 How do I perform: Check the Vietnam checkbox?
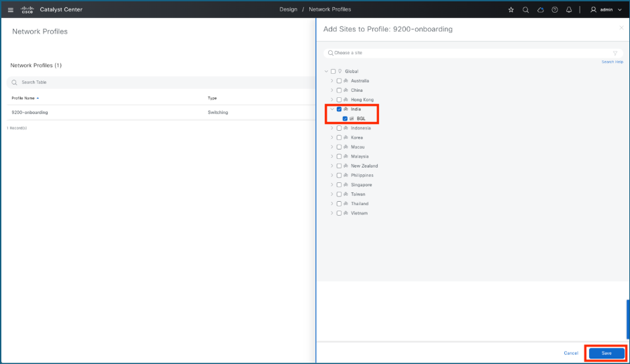[339, 213]
